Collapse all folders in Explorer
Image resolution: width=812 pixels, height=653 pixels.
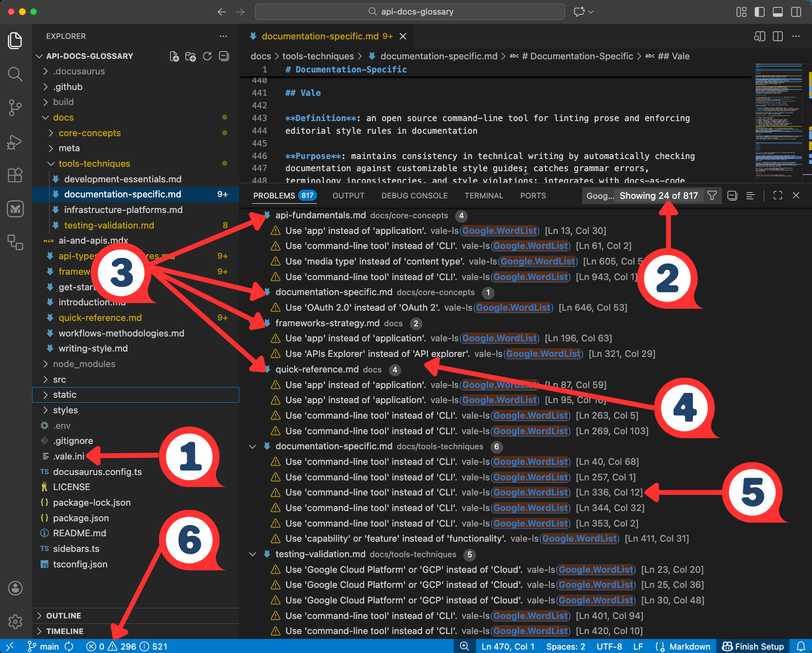(x=224, y=56)
